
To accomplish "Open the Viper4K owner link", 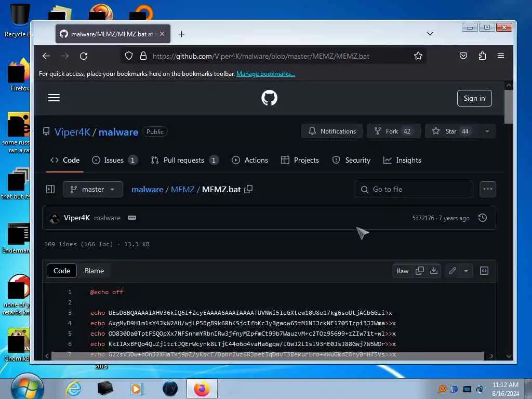I will pyautogui.click(x=73, y=132).
